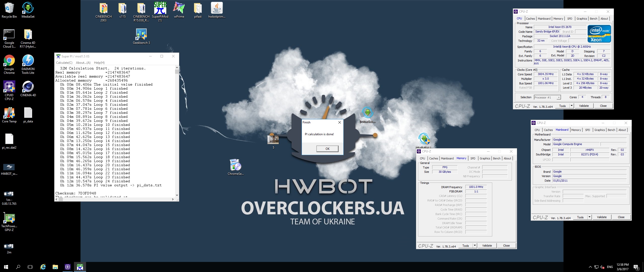The height and width of the screenshot is (272, 644).
Task: Open the Help(H) menu in Super PI
Action: pos(99,63)
